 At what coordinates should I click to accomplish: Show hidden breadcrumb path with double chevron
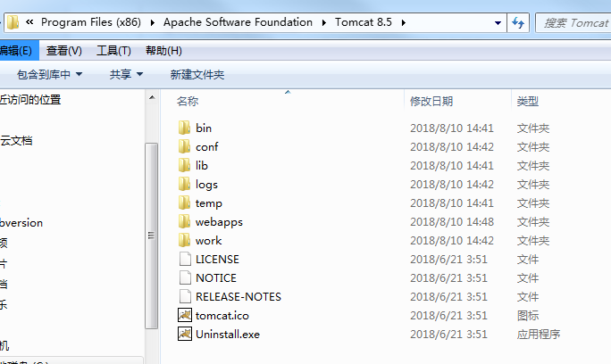click(x=29, y=22)
